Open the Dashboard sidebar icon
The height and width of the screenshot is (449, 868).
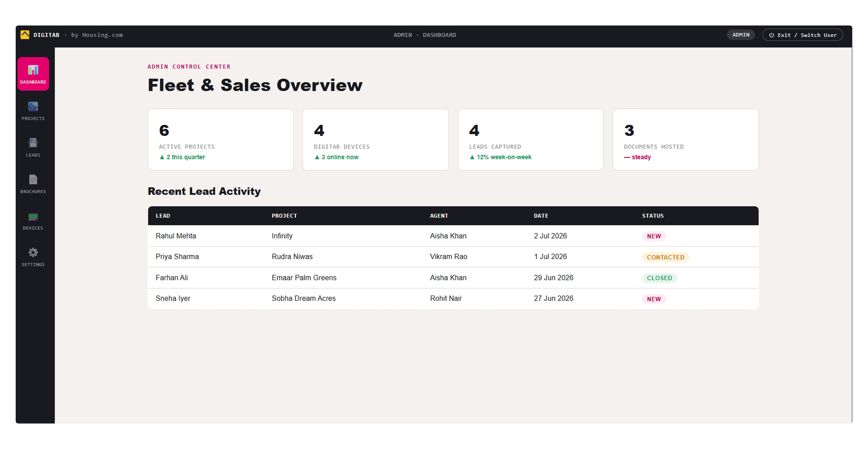[33, 74]
